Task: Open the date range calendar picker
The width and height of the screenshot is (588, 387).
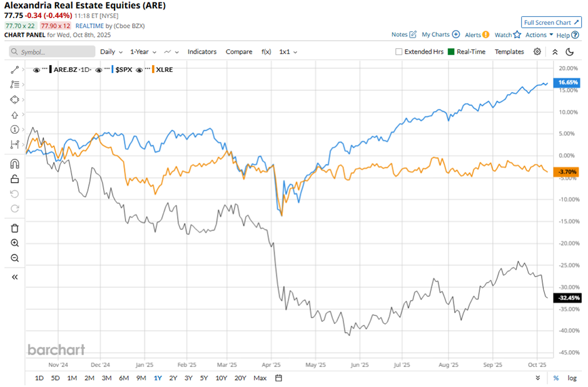Action: click(278, 378)
